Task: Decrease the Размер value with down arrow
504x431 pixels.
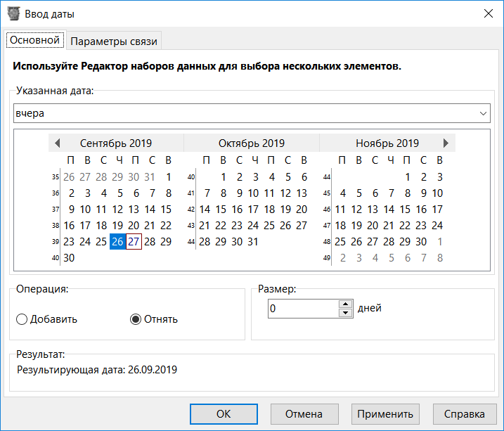Action: [344, 313]
